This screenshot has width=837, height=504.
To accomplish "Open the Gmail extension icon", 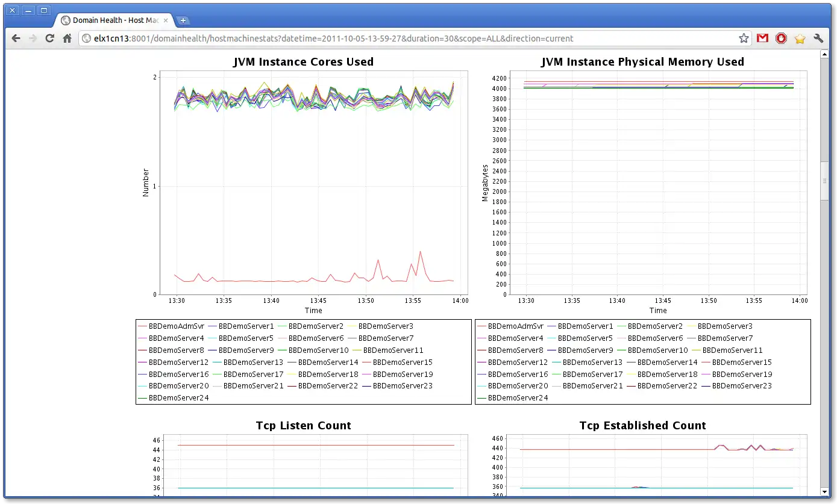I will pos(762,38).
